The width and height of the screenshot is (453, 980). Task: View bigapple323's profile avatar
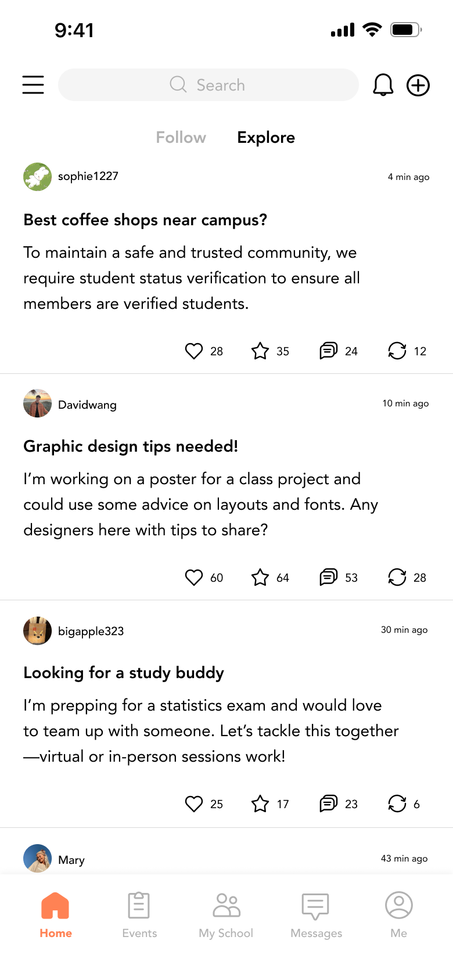pos(37,630)
